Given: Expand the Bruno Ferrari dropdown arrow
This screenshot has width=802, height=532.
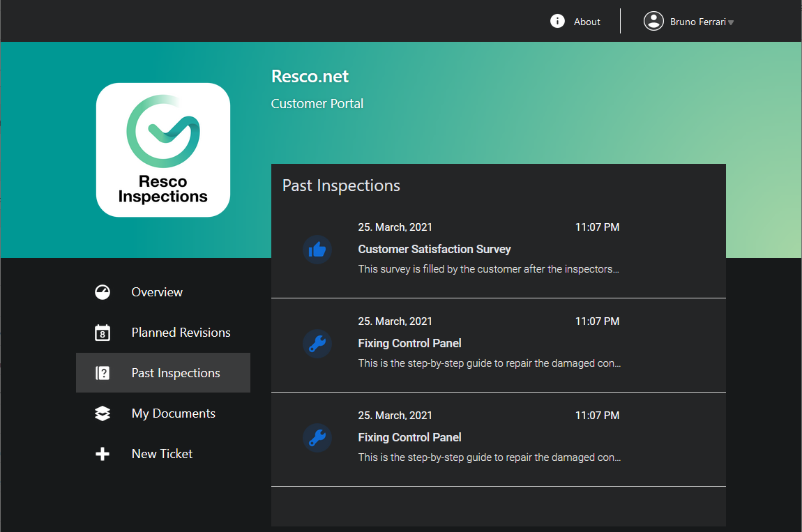Looking at the screenshot, I should pyautogui.click(x=731, y=22).
